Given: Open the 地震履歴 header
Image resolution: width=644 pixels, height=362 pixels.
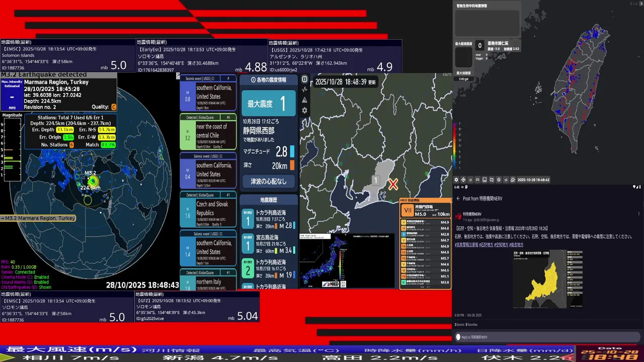Looking at the screenshot, I should pyautogui.click(x=268, y=200).
